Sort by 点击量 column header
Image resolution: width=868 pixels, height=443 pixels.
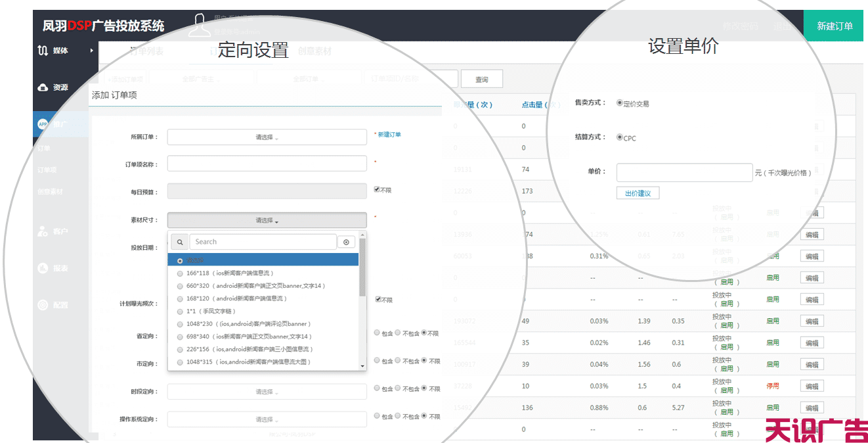[540, 105]
